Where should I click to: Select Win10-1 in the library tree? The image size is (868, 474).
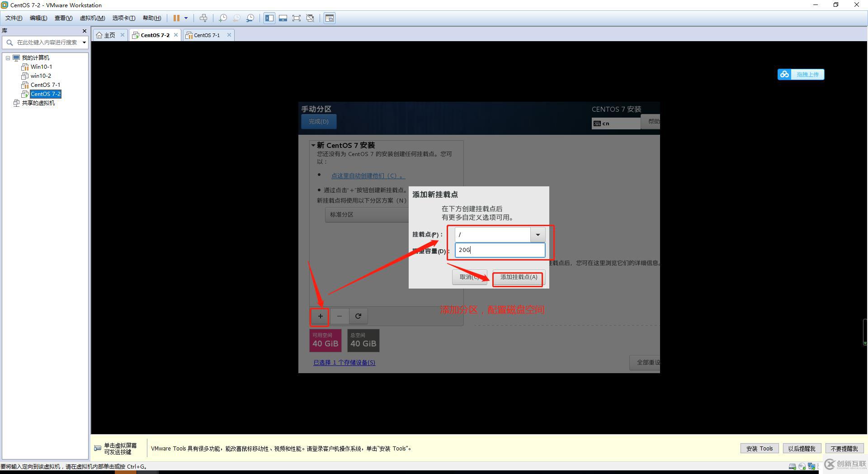coord(41,67)
